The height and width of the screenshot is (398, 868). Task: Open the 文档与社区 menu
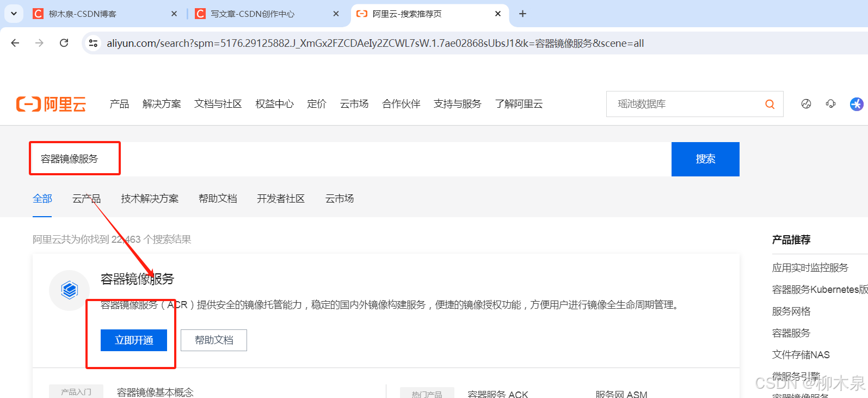(218, 104)
